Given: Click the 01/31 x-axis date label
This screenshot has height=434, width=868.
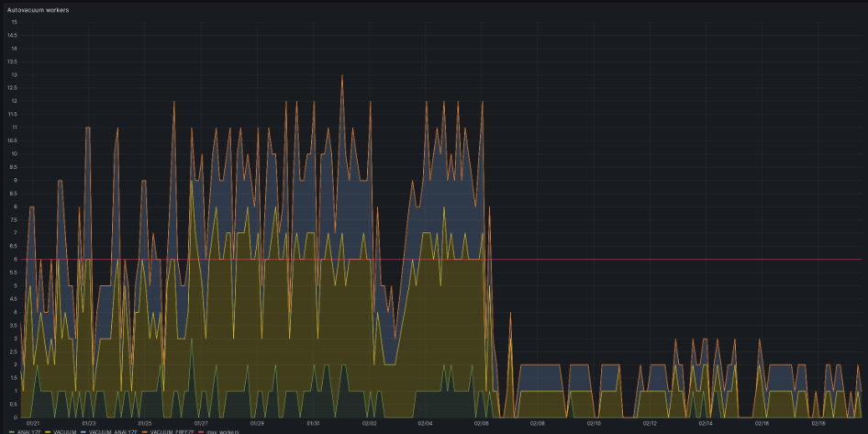Looking at the screenshot, I should pos(313,424).
